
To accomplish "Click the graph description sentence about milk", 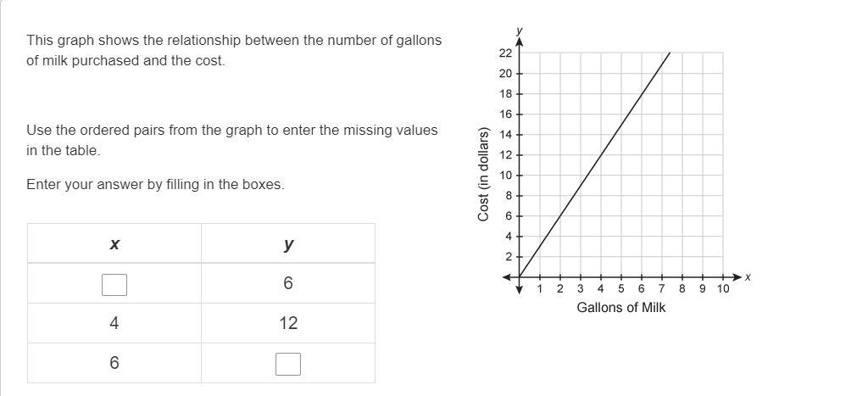I will [x=234, y=50].
